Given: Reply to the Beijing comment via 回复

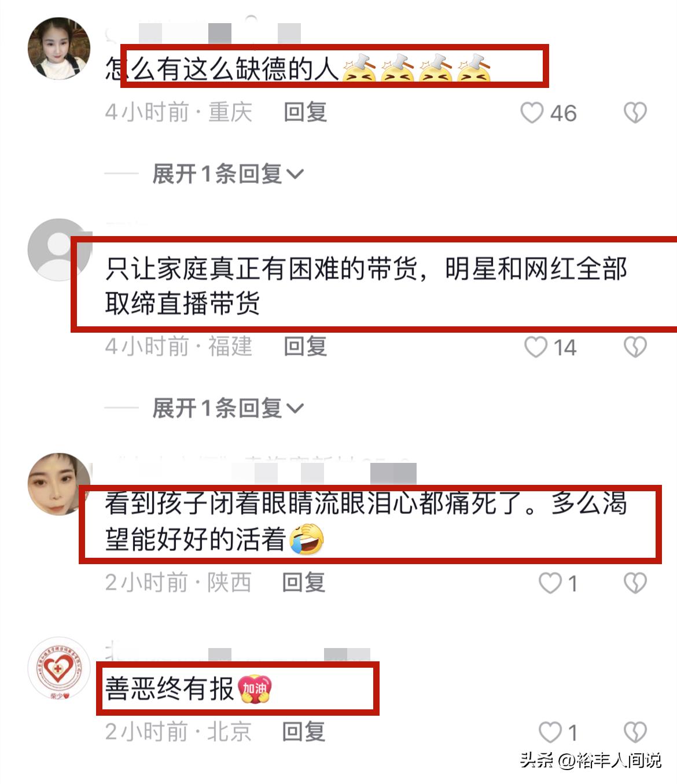Looking at the screenshot, I should tap(303, 732).
